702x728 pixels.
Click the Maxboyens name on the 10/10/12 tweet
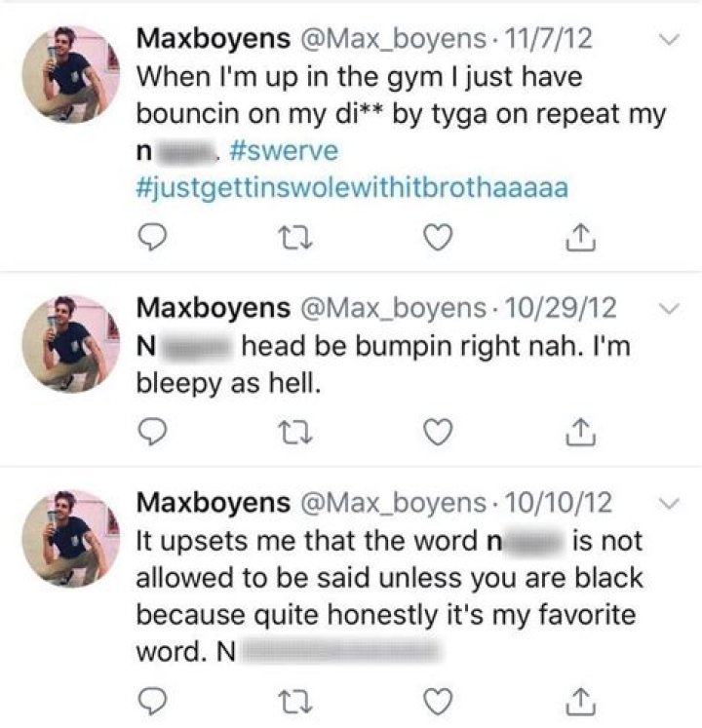212,503
